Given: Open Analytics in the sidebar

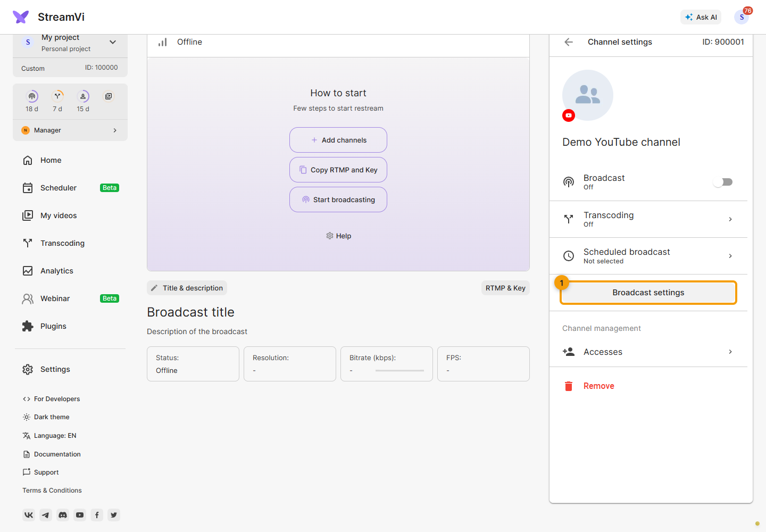Looking at the screenshot, I should (70, 271).
